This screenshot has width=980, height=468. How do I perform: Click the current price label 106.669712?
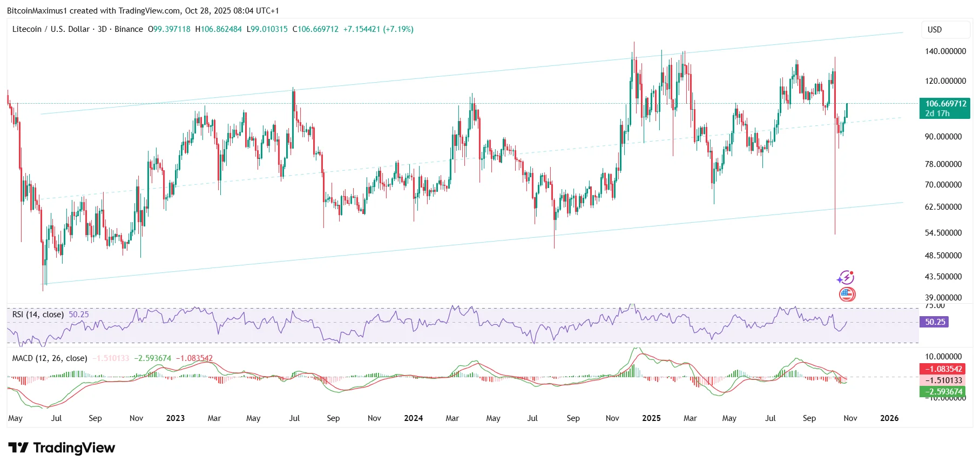(x=945, y=104)
